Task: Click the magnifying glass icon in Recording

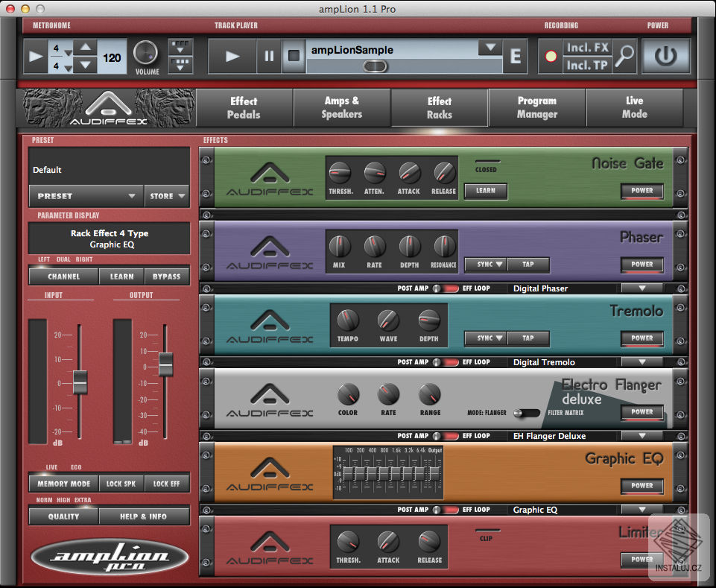Action: coord(624,56)
